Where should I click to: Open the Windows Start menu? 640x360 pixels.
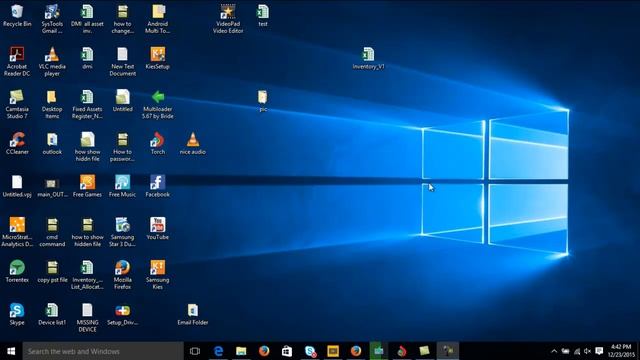coord(11,351)
